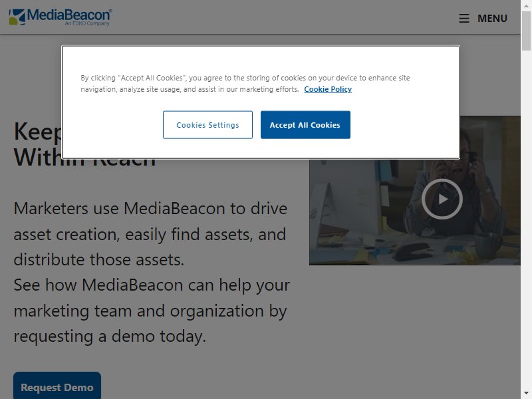Click the text 'distribute those assets.'
This screenshot has height=399, width=532.
click(x=98, y=259)
